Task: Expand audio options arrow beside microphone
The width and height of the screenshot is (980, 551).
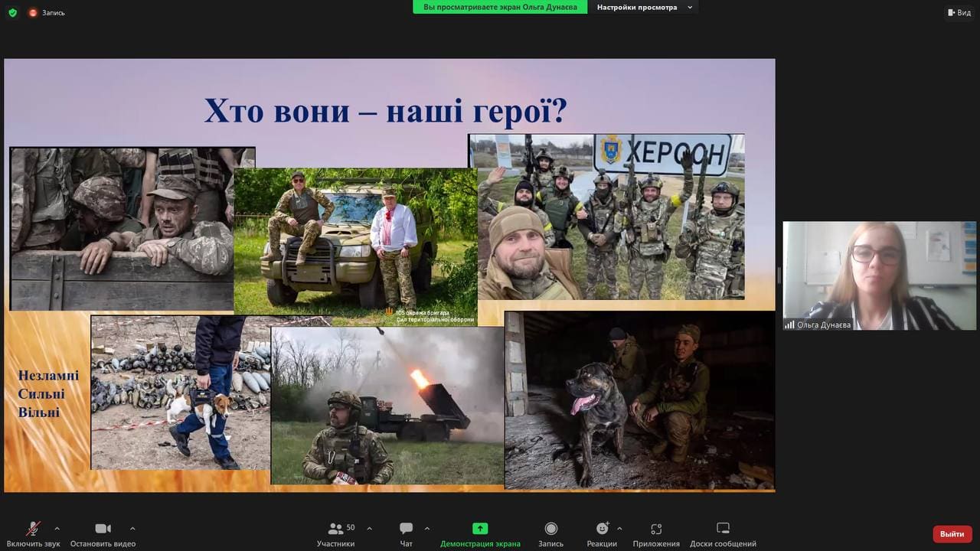Action: pyautogui.click(x=57, y=528)
